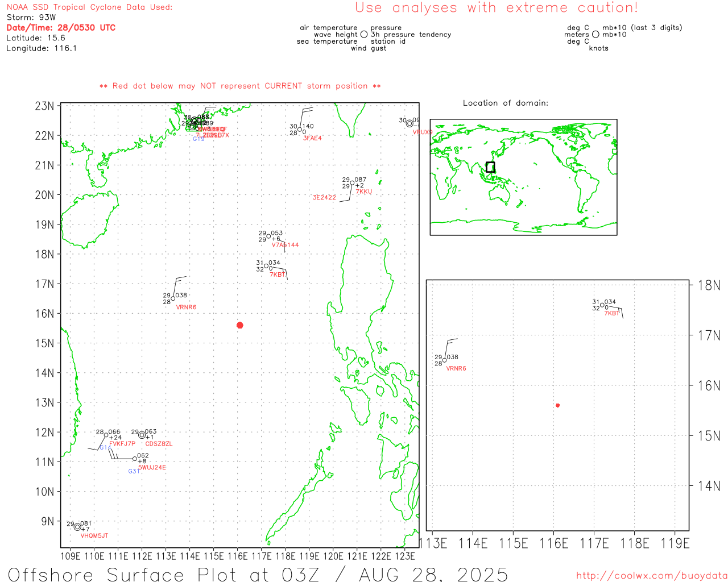Click the 'Date/Time: 28/0530 UTC' line

[x=61, y=28]
